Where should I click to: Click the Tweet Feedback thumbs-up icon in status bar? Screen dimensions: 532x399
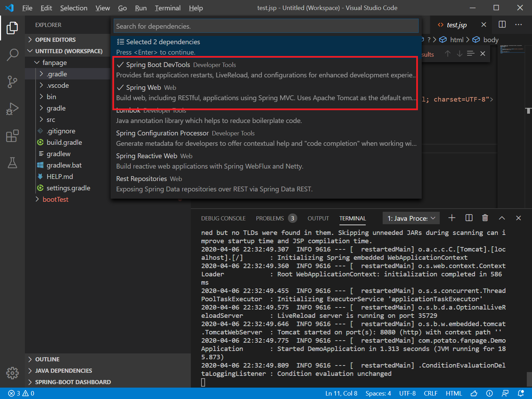474,393
